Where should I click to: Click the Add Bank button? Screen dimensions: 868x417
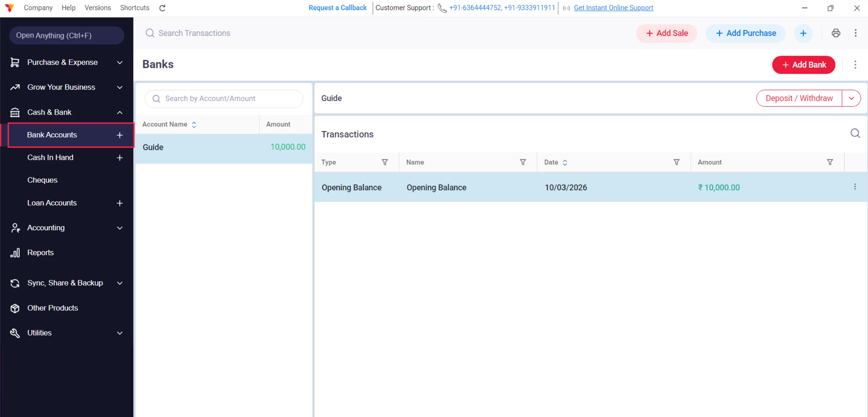pyautogui.click(x=804, y=65)
